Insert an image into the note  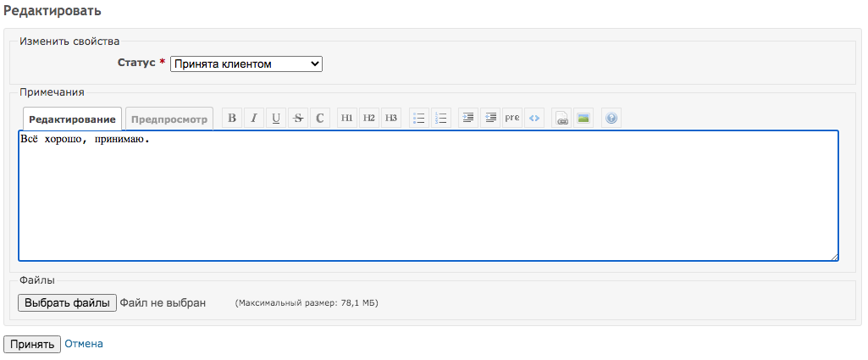[x=583, y=119]
